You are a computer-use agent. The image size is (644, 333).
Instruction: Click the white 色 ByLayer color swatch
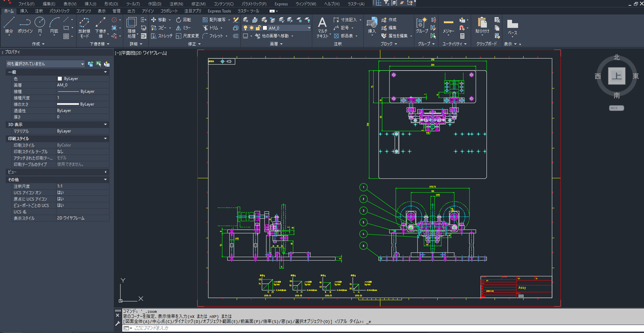pyautogui.click(x=60, y=78)
